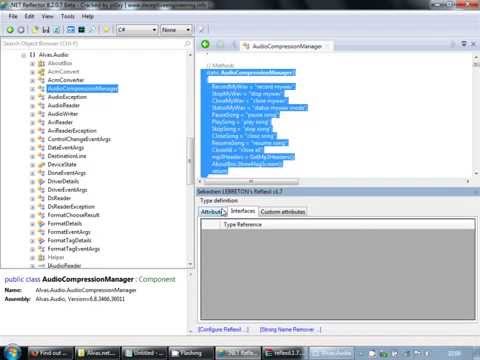Click the grey Forward navigation toolbar icon
480x360 pixels.
[x=21, y=30]
